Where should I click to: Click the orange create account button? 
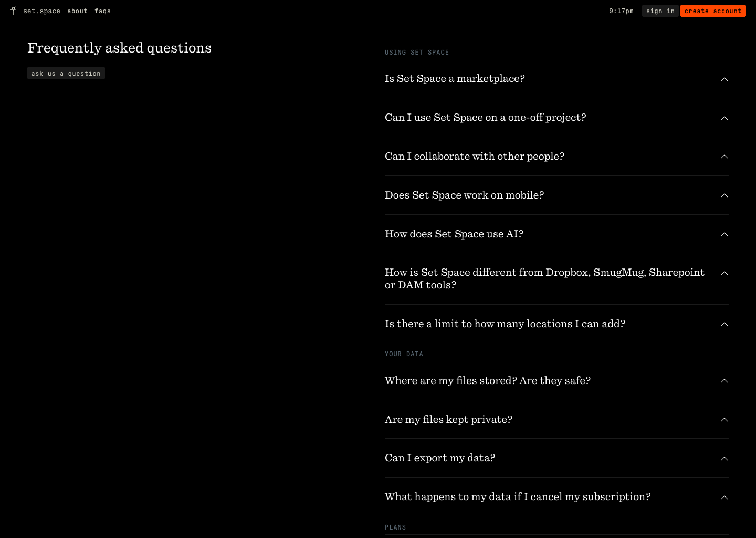(x=713, y=11)
